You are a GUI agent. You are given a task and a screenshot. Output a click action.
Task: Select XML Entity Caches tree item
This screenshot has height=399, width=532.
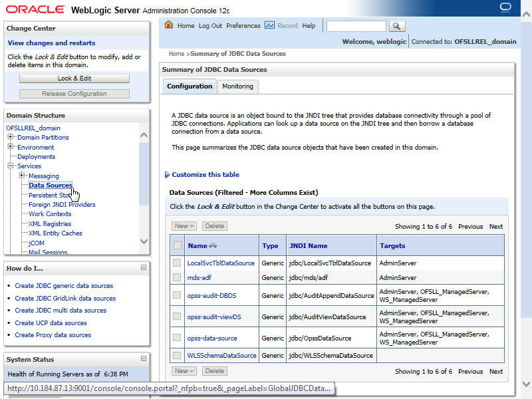pos(55,233)
